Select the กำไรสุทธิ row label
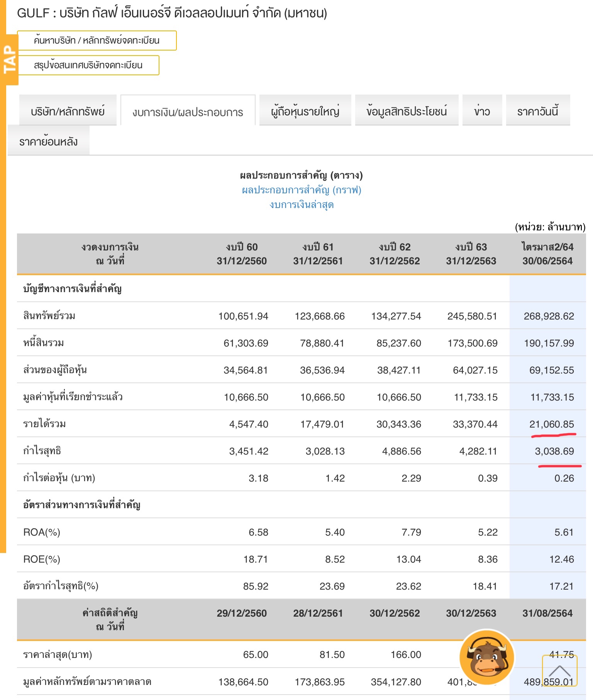The height and width of the screenshot is (700, 593). [42, 451]
